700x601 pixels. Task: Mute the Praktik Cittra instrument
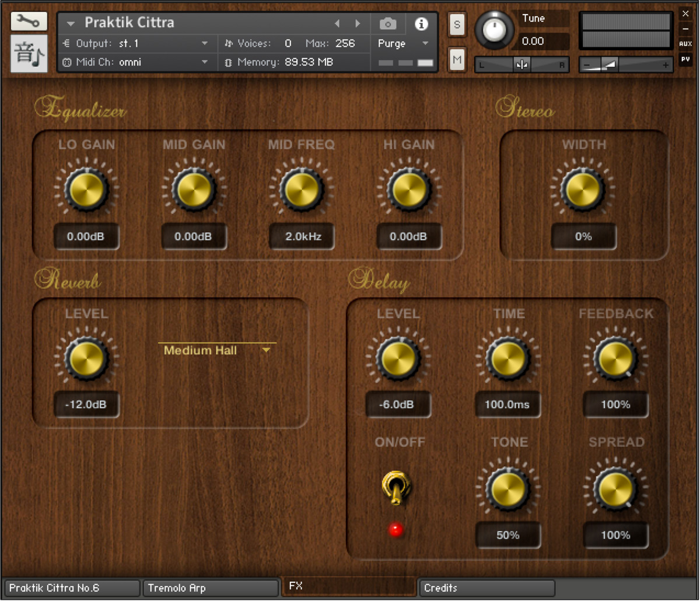point(457,60)
